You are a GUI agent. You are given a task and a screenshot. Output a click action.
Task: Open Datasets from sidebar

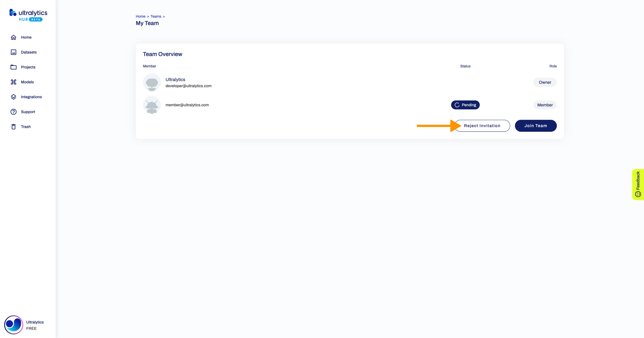click(29, 52)
